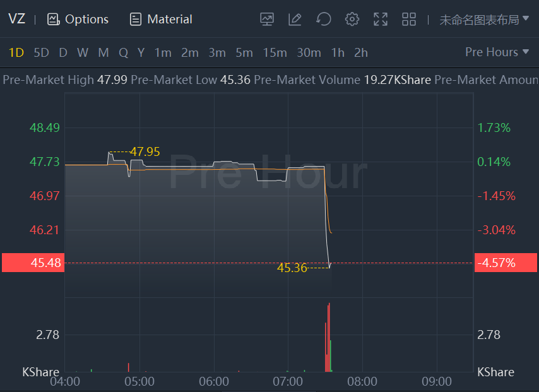Image resolution: width=539 pixels, height=392 pixels.
Task: Activate the drawing pencil edit tool
Action: [x=295, y=20]
